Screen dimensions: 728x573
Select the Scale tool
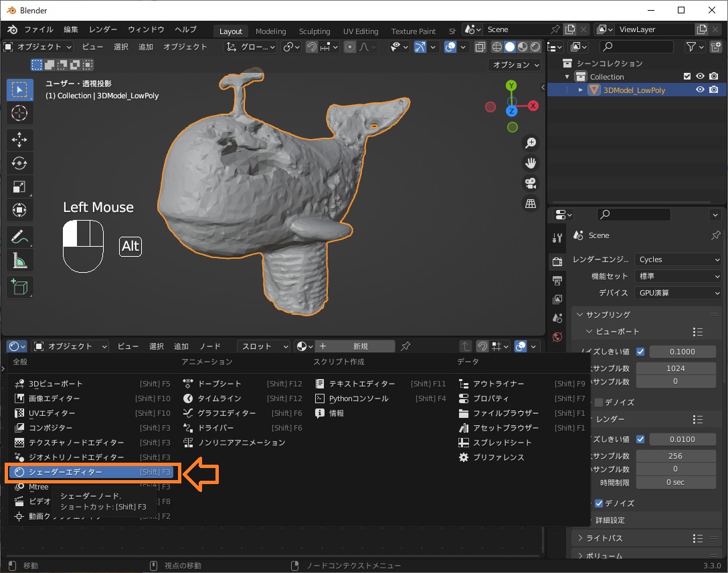point(19,186)
